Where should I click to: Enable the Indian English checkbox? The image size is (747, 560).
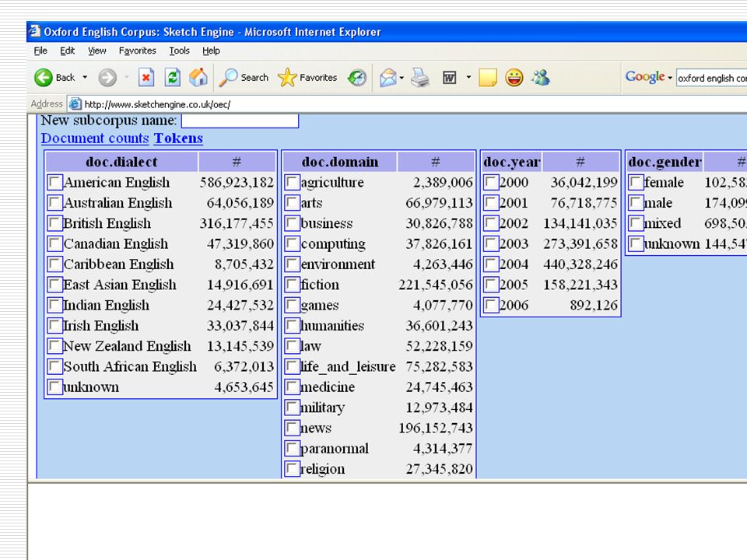point(54,305)
